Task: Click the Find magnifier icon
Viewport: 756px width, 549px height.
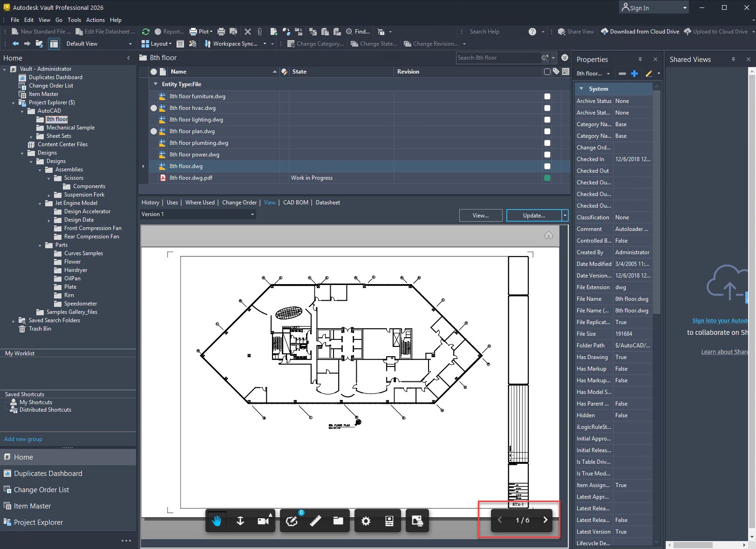Action: pos(348,31)
